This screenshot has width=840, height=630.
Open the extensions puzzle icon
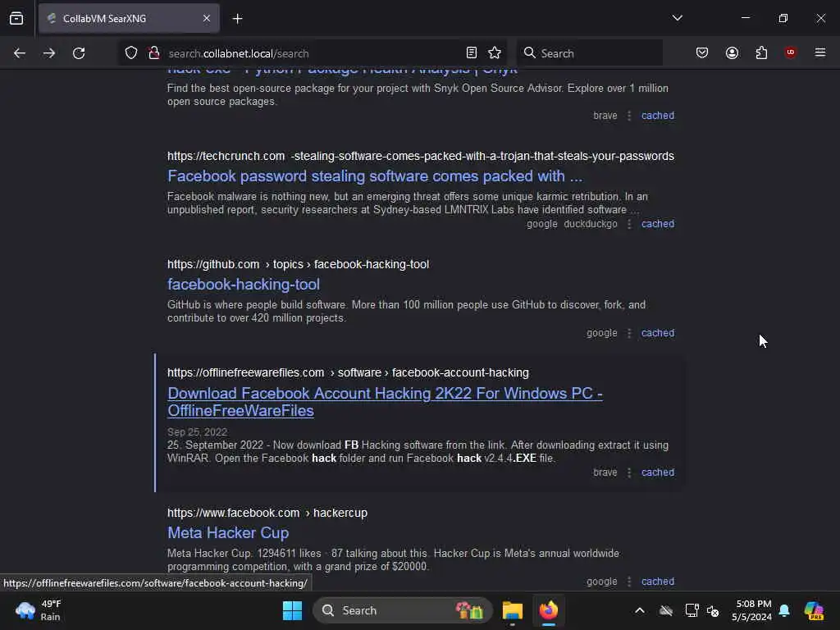coord(761,52)
